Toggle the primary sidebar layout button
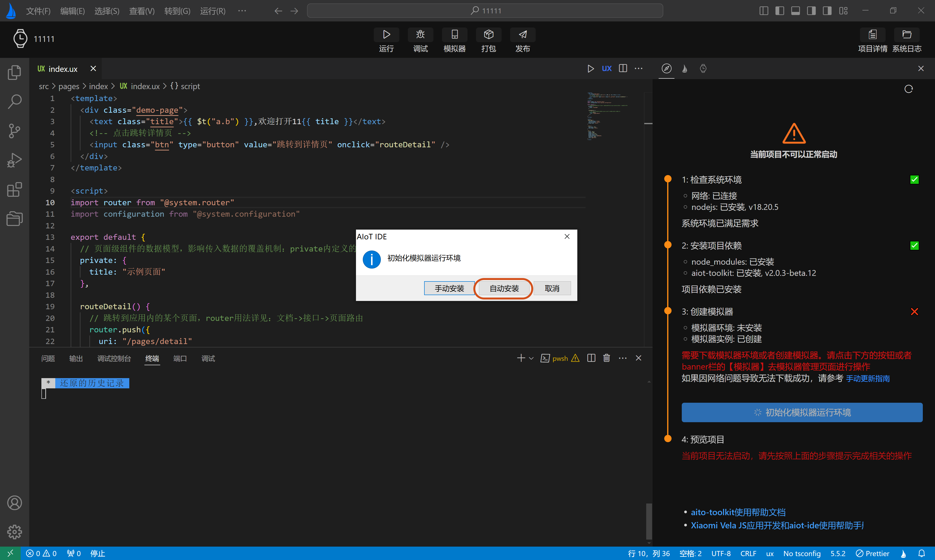This screenshot has width=935, height=560. coord(779,10)
